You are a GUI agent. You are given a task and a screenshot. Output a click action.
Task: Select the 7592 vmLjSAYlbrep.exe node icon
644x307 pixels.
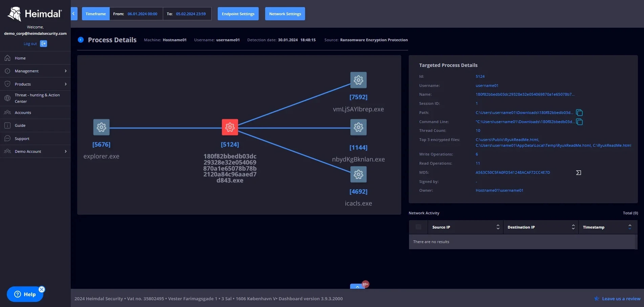pos(358,80)
